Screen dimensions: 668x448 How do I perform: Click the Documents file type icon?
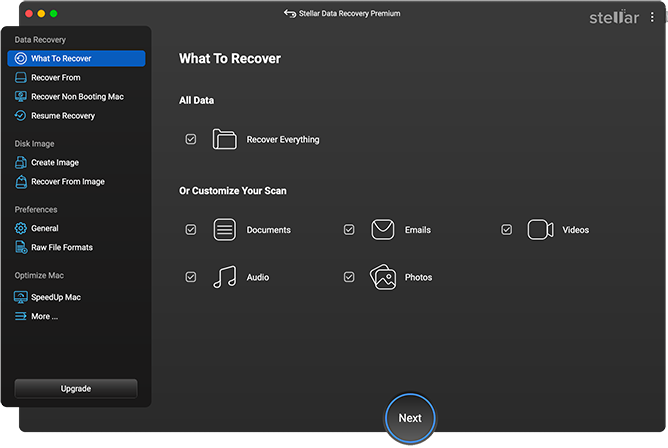[x=224, y=230]
